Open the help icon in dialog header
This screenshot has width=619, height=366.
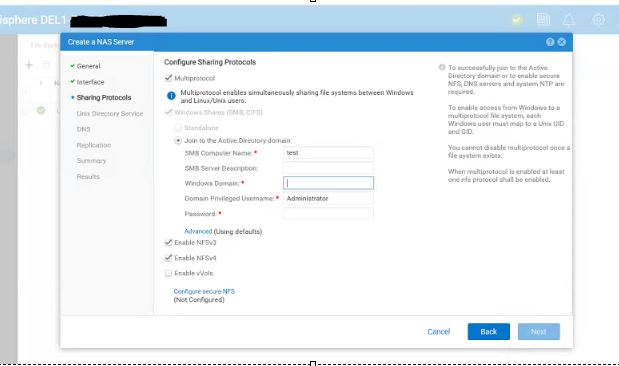(550, 42)
